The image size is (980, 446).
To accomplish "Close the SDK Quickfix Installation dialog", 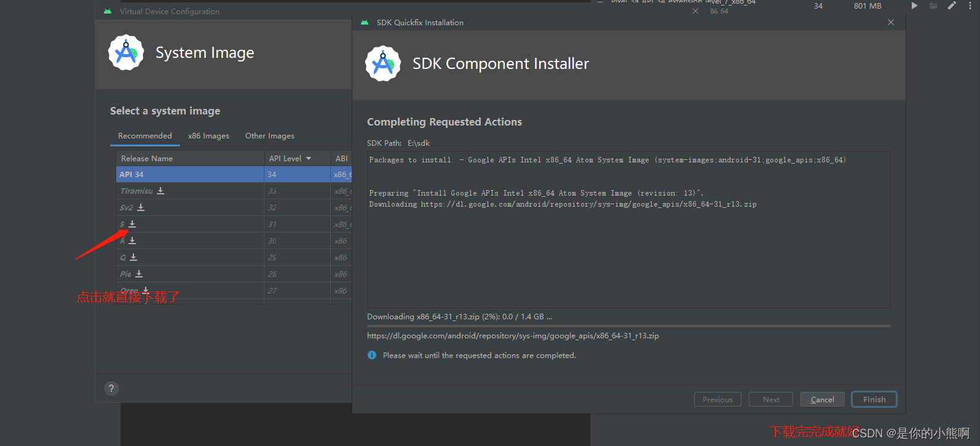I will 891,22.
